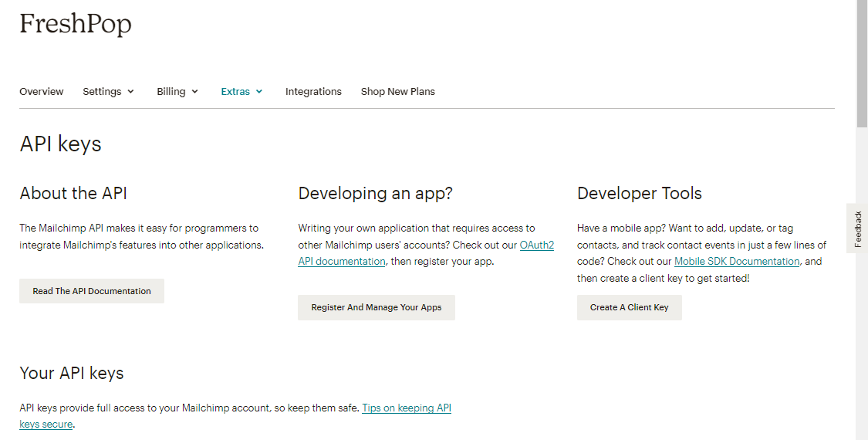Go to the Integrations tab
868x440 pixels.
313,91
